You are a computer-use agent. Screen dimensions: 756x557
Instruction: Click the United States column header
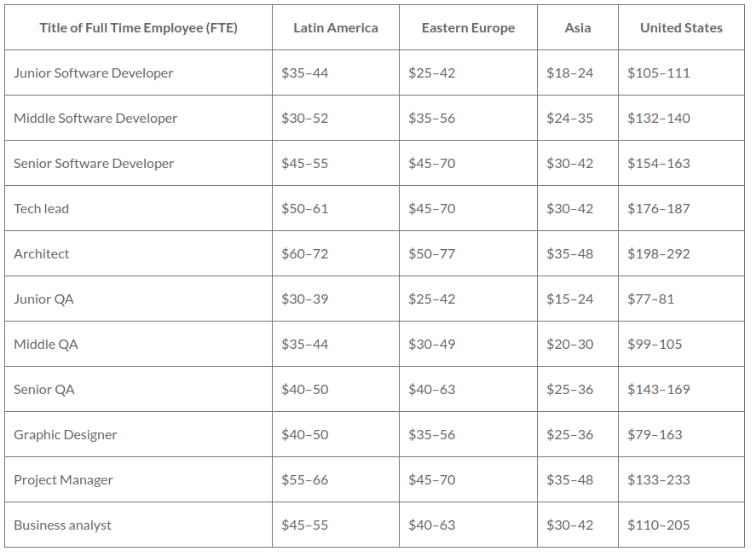coord(681,28)
